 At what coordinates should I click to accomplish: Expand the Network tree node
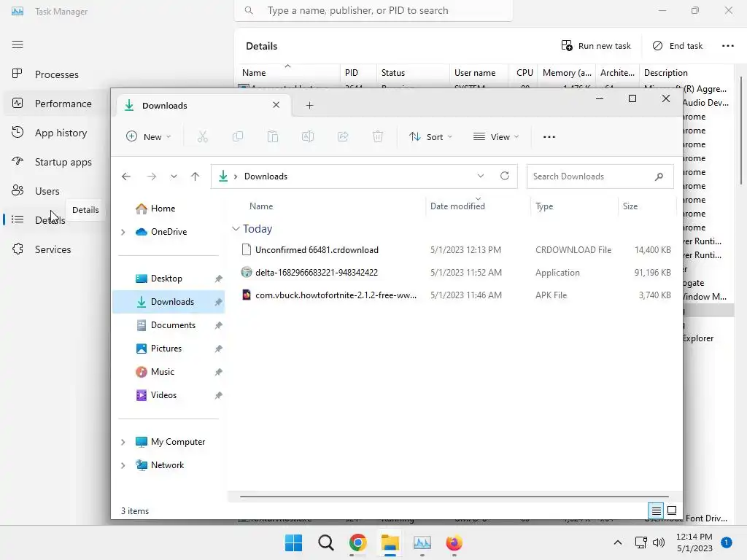coord(123,465)
